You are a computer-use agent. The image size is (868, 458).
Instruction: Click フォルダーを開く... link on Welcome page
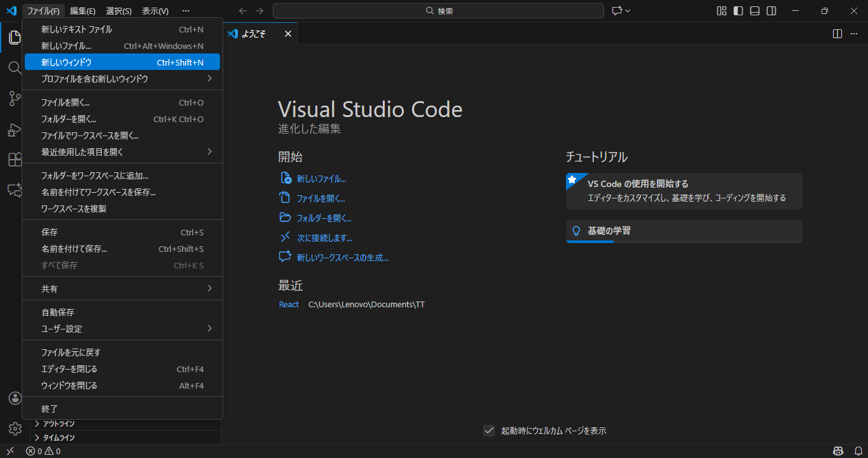click(324, 218)
